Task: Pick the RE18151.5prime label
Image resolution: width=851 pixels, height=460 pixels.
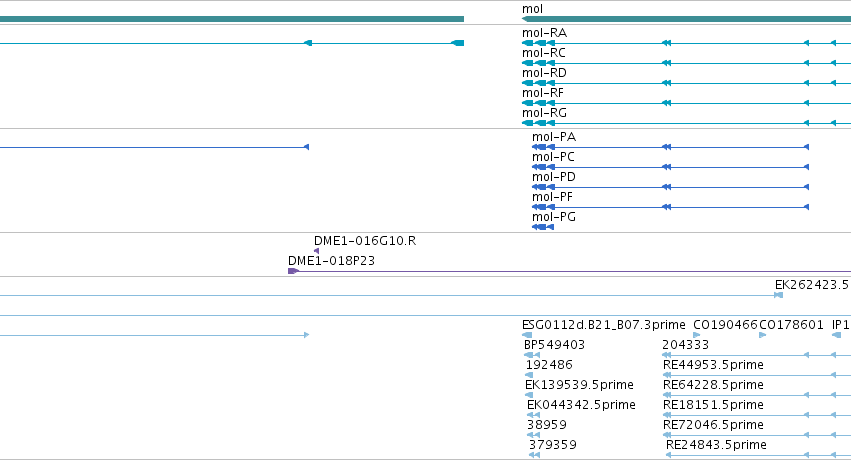Action: (713, 405)
